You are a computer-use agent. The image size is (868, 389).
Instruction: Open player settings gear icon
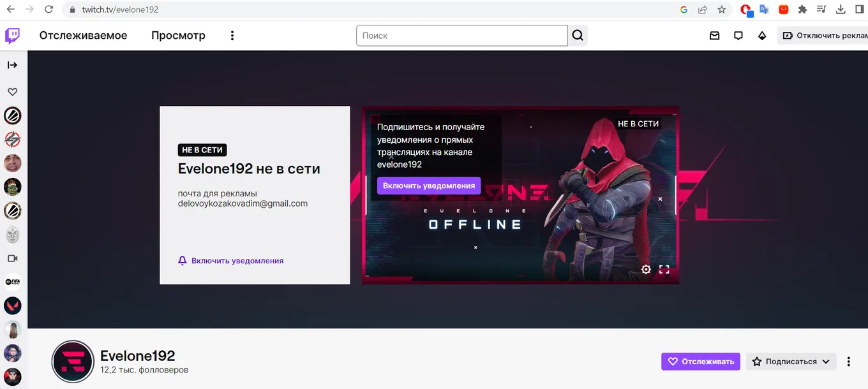pyautogui.click(x=646, y=269)
